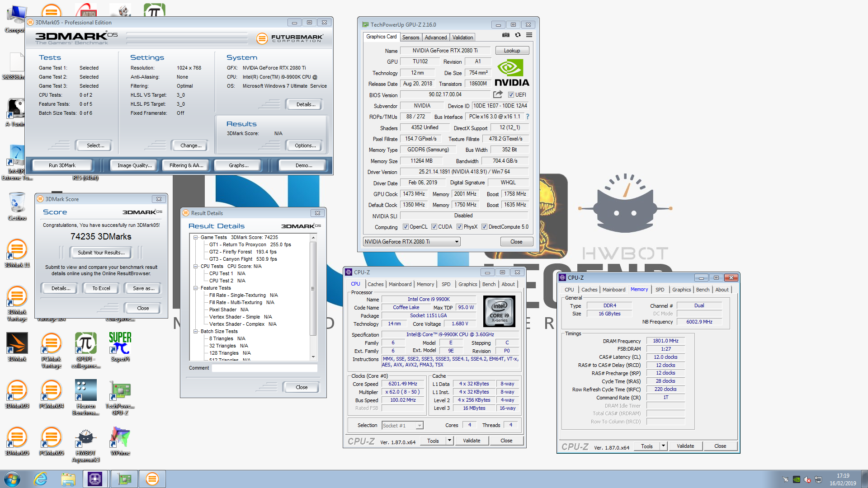Open Windows Explorer from the taskbar
868x488 pixels.
pyautogui.click(x=68, y=479)
